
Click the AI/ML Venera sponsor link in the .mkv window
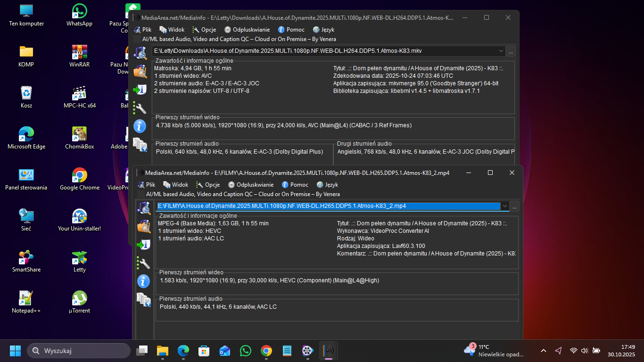click(239, 39)
